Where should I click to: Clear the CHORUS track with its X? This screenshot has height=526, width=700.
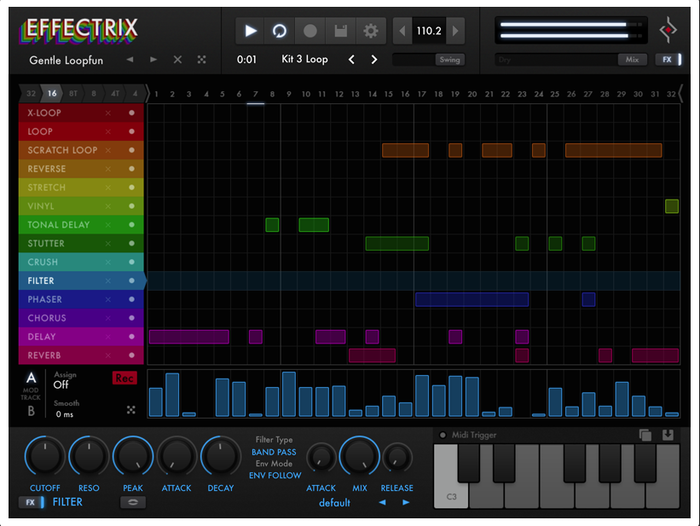(108, 318)
